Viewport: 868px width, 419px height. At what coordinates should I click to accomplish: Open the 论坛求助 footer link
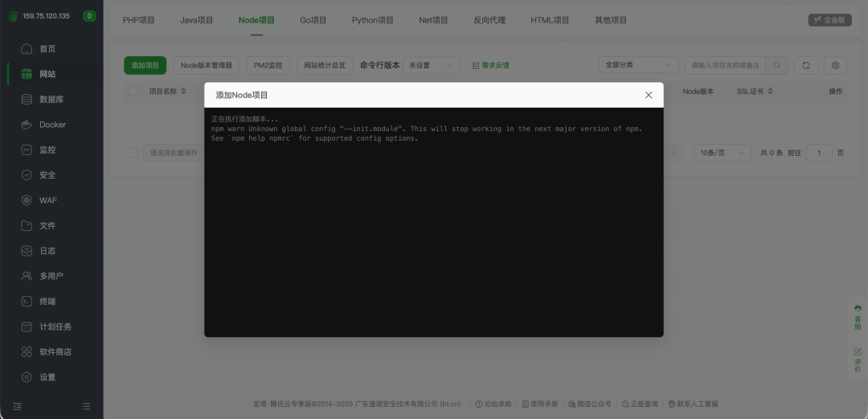(493, 404)
